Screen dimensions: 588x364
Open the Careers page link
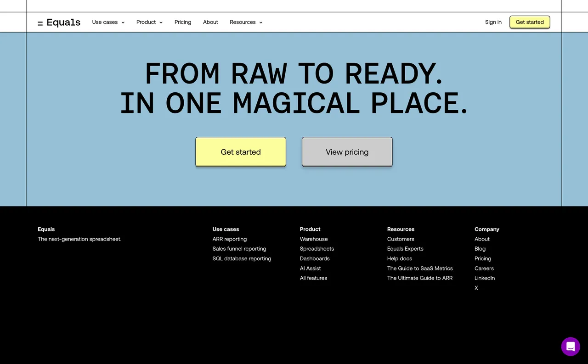(x=484, y=268)
